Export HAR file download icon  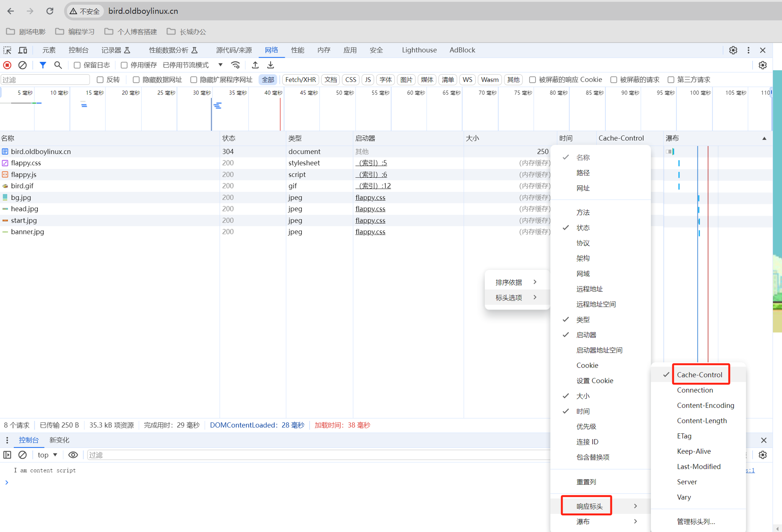point(271,65)
